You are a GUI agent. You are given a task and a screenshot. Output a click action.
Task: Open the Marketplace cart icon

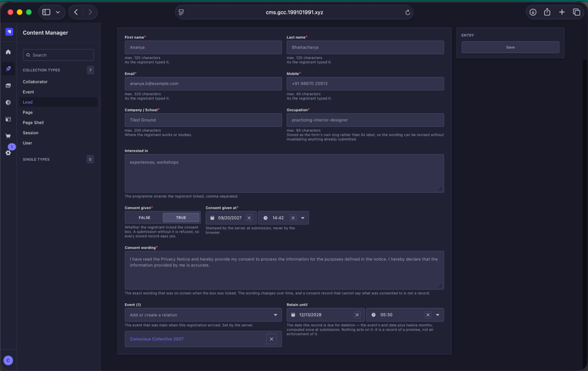coord(8,136)
